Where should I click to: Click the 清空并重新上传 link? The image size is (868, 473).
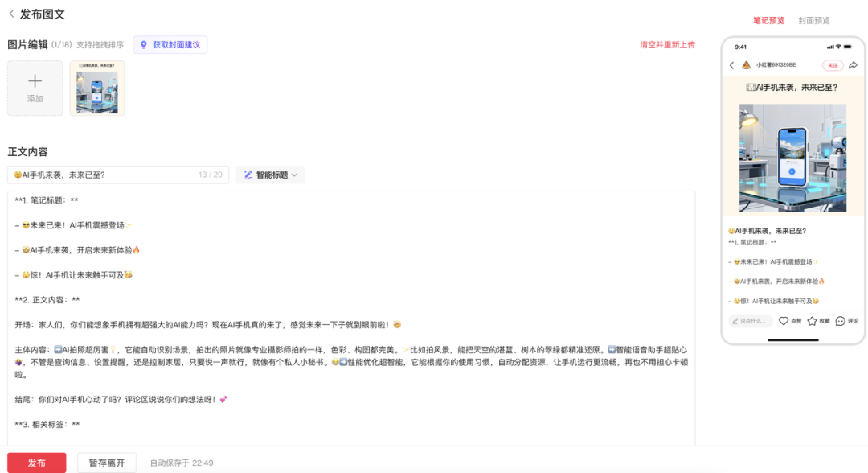pyautogui.click(x=667, y=44)
